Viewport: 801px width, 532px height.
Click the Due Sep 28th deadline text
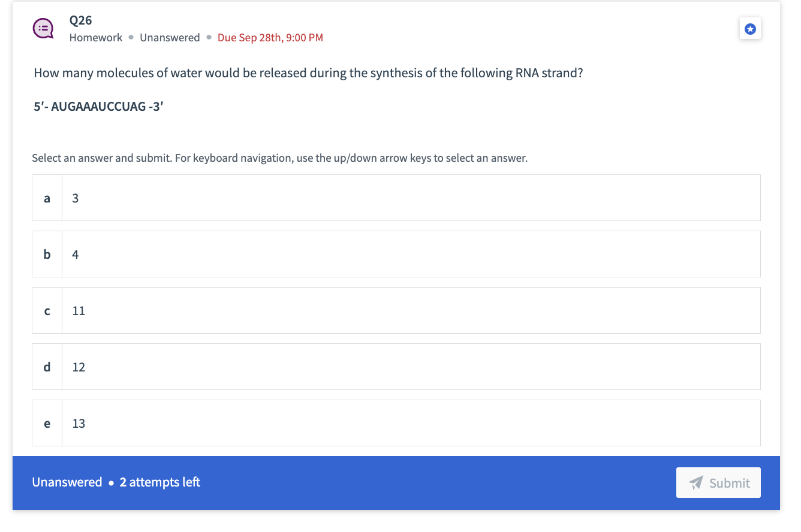pyautogui.click(x=270, y=37)
